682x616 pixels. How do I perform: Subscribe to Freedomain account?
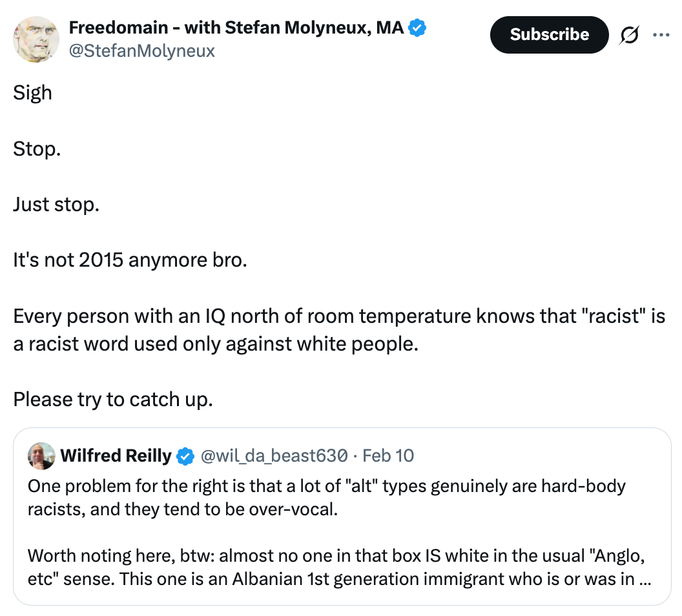coord(549,35)
